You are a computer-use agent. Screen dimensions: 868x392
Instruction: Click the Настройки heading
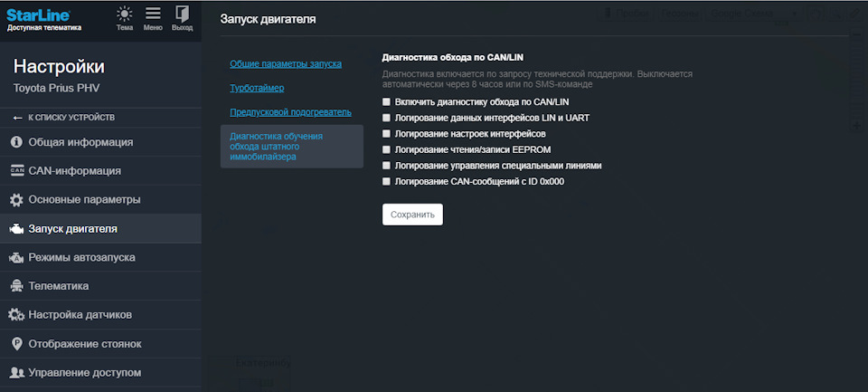[x=59, y=66]
